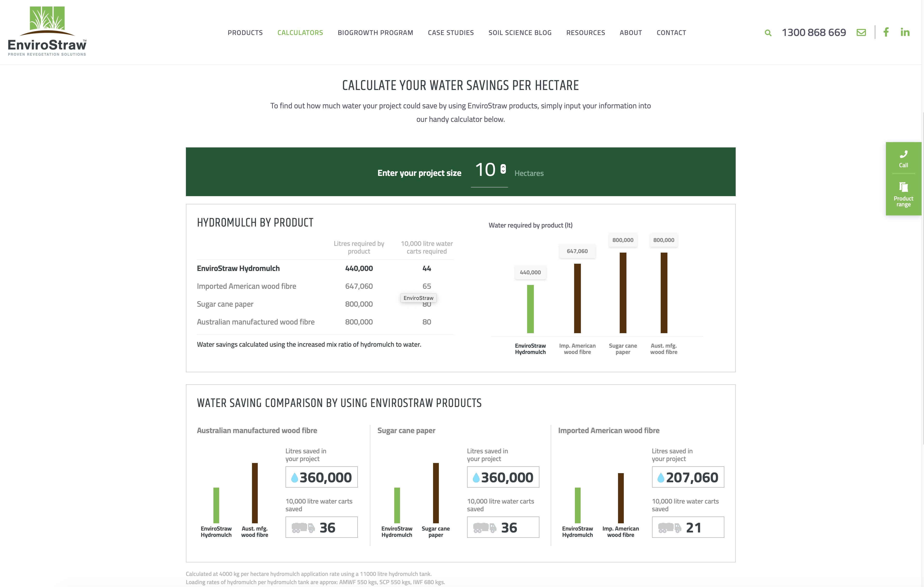Click the 207,060 litres saved box
The width and height of the screenshot is (924, 587).
(688, 477)
